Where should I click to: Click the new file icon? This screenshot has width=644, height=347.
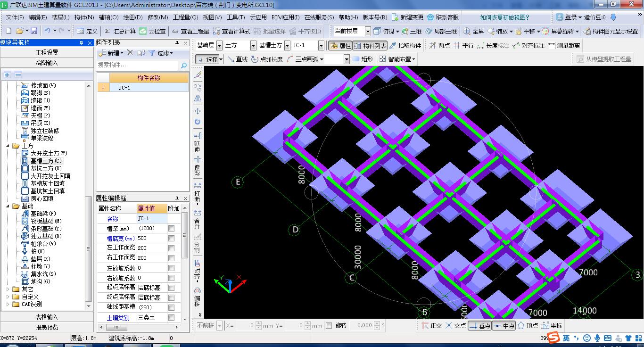[x=9, y=31]
